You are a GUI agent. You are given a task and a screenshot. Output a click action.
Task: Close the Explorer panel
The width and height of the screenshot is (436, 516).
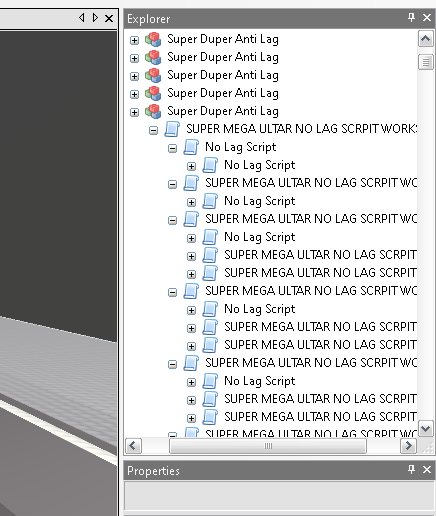click(x=427, y=18)
